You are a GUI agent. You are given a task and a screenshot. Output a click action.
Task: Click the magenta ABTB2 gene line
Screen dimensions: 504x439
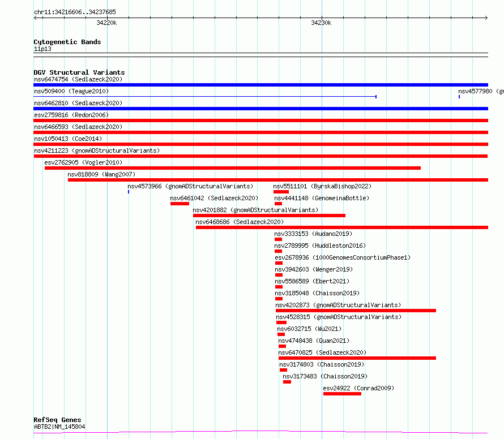[260, 432]
